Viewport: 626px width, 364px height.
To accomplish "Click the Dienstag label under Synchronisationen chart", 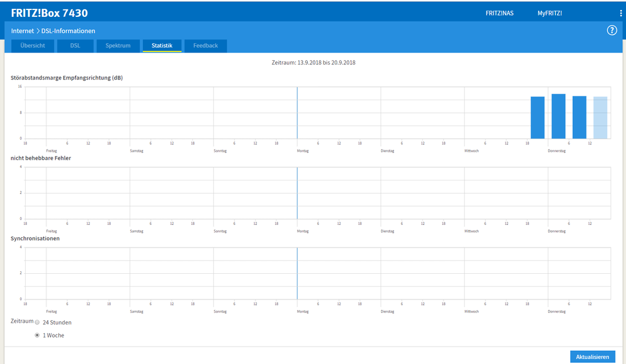I will (x=387, y=311).
